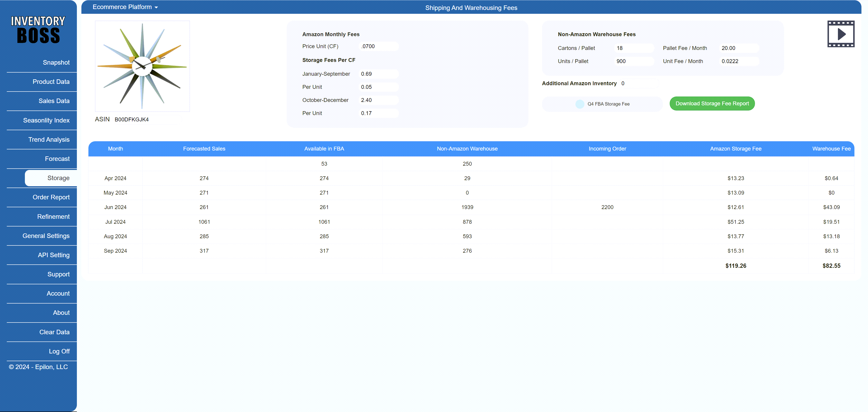868x412 pixels.
Task: Click the Warehouse Fee column header
Action: (831, 149)
